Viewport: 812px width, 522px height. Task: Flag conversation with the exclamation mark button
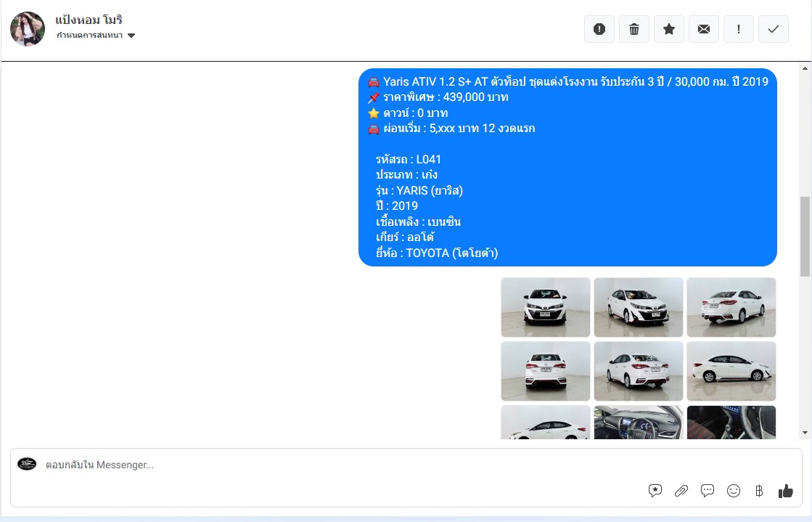click(x=739, y=29)
